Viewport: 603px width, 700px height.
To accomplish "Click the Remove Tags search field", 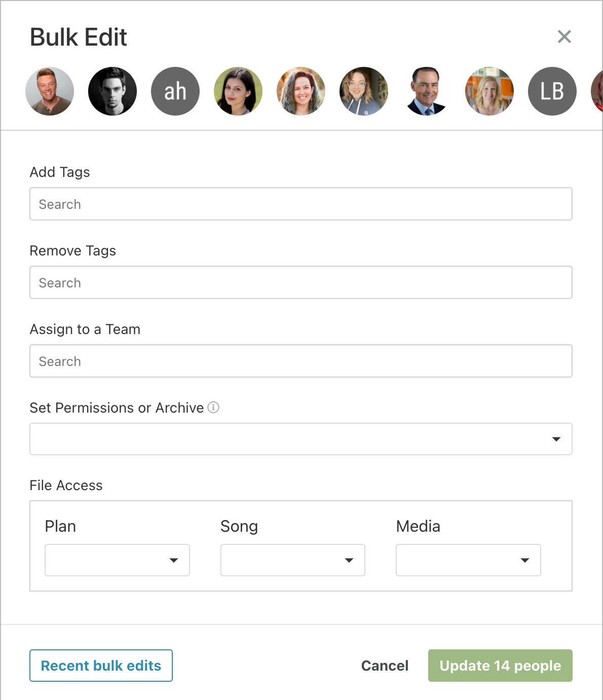I will pyautogui.click(x=301, y=282).
